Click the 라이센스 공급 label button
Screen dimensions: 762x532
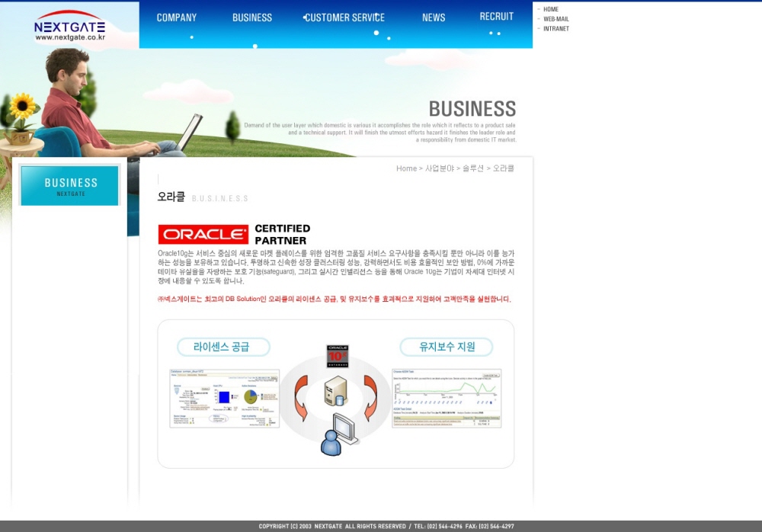click(x=223, y=347)
